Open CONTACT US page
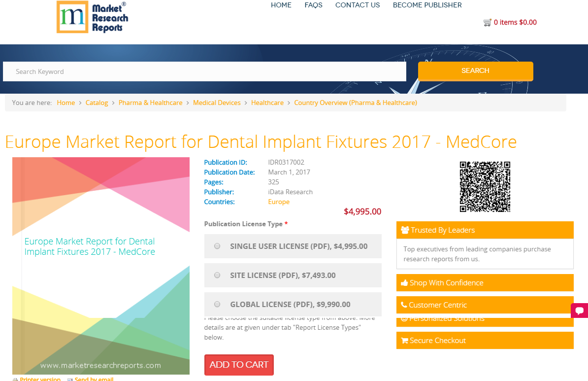Image resolution: width=588 pixels, height=381 pixels. (x=358, y=5)
